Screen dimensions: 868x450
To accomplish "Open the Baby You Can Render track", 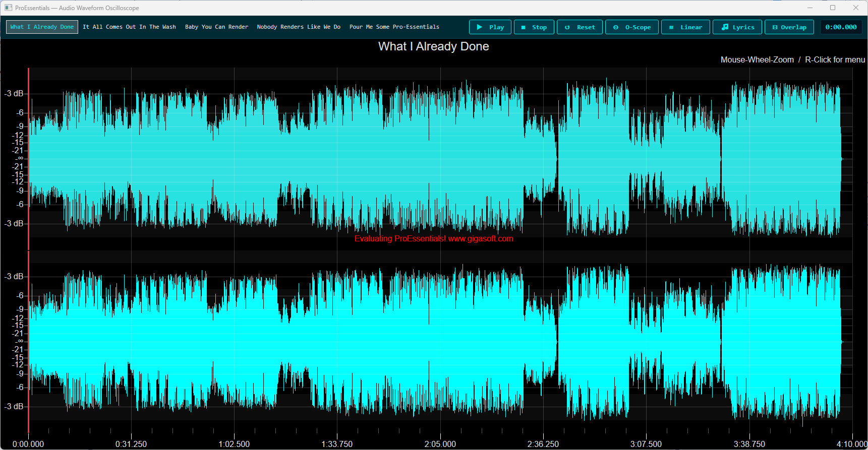I will click(x=216, y=27).
